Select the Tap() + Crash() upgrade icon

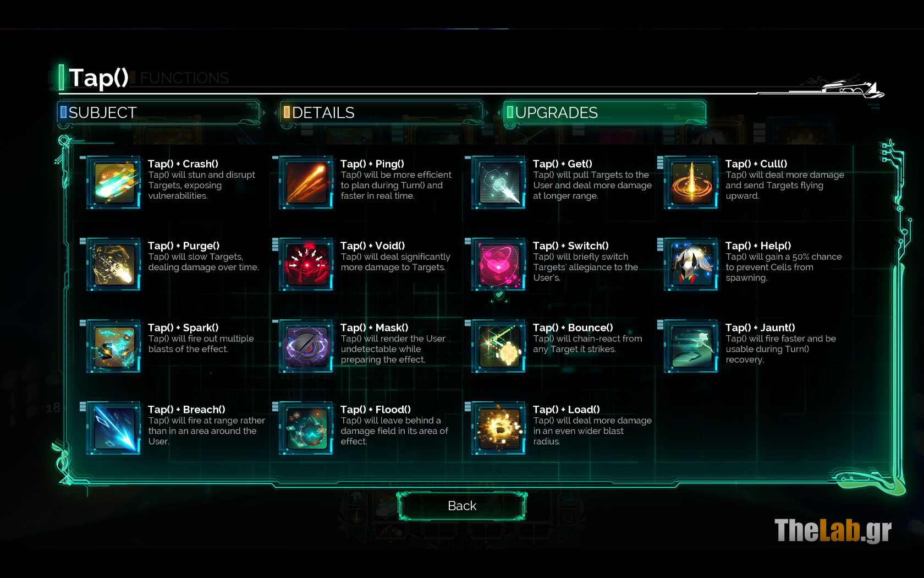pos(114,182)
